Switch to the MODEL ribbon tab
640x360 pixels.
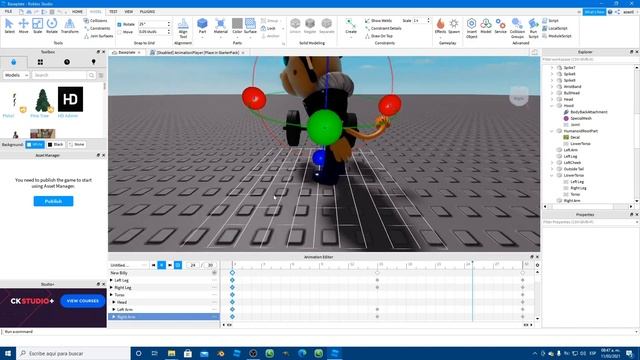point(96,12)
